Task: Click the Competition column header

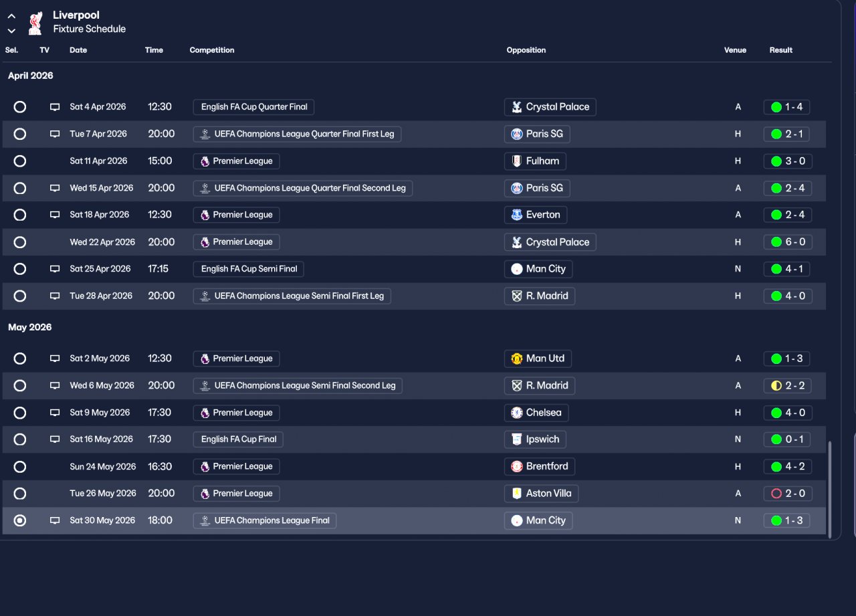Action: click(x=212, y=50)
